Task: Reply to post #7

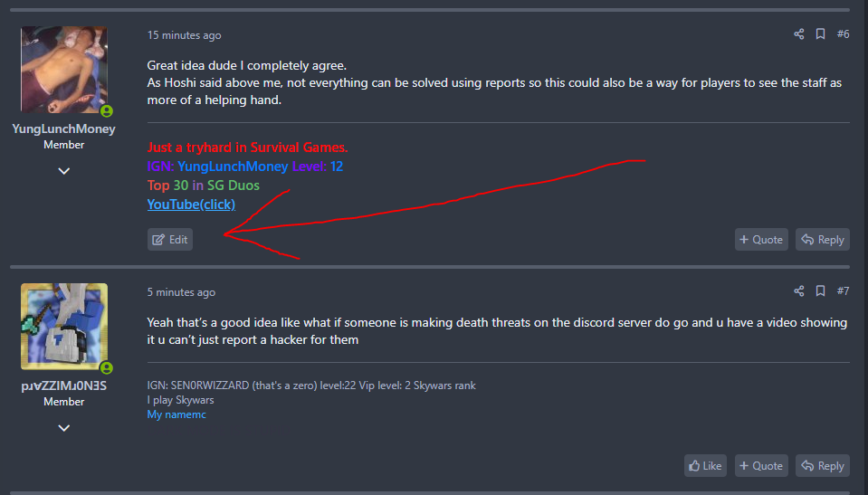Action: [x=823, y=466]
